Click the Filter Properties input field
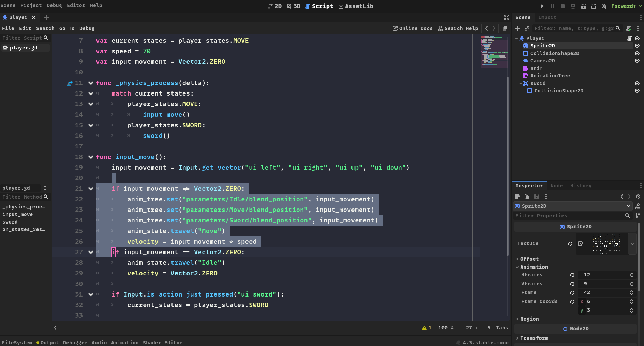 pyautogui.click(x=569, y=216)
